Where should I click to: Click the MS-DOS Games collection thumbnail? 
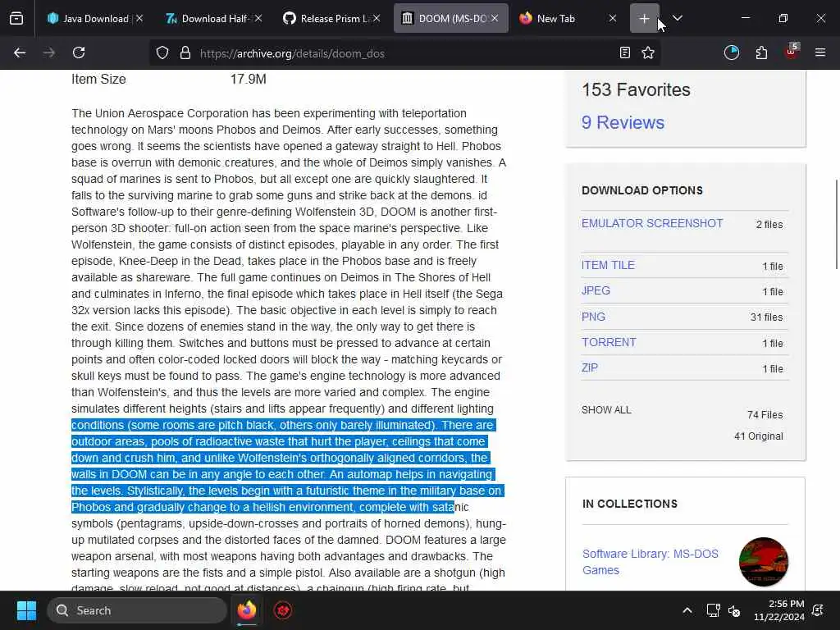(764, 562)
